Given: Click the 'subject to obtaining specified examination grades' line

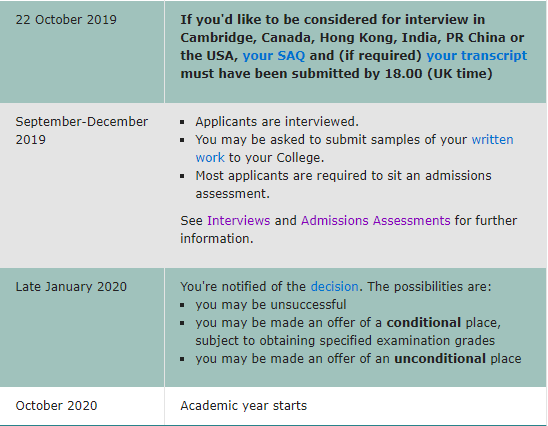Looking at the screenshot, I should pyautogui.click(x=345, y=341).
